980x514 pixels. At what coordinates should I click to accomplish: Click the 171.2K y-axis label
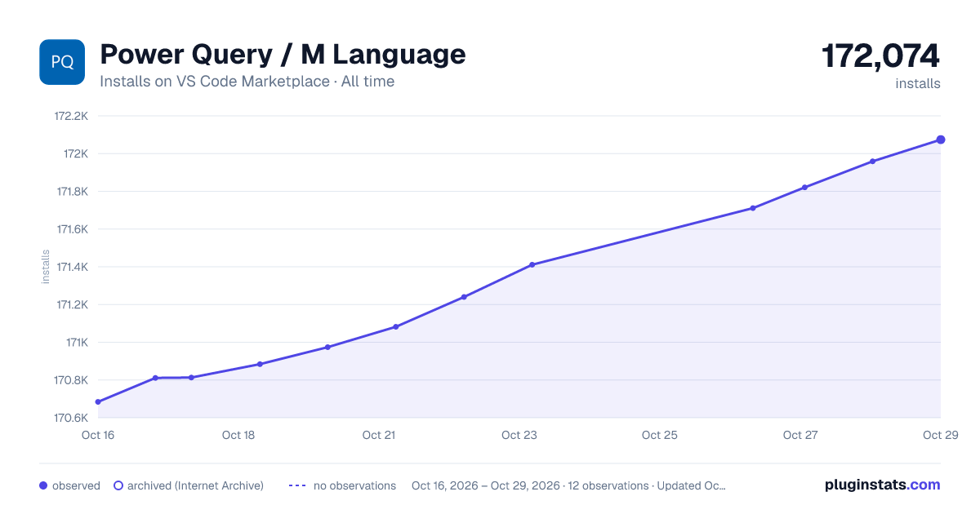(72, 304)
